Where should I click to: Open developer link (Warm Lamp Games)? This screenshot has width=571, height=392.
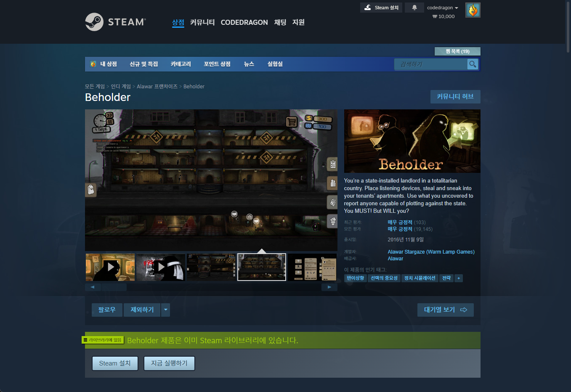pos(450,252)
